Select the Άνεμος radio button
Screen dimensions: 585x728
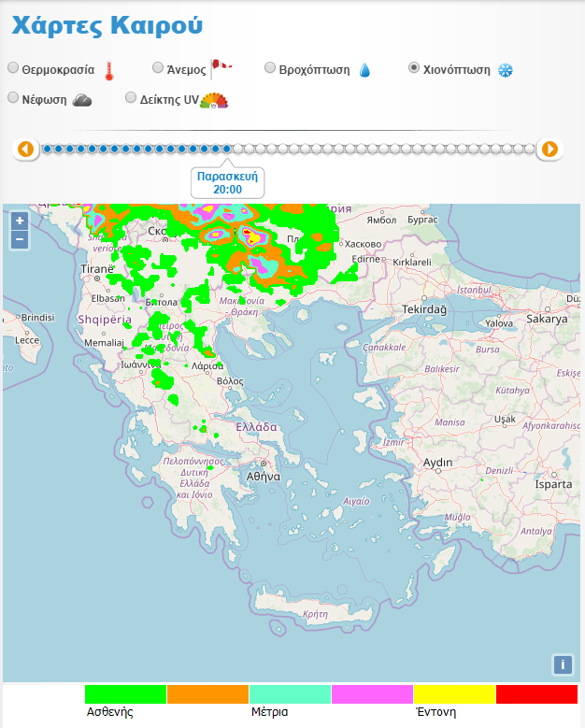[158, 68]
